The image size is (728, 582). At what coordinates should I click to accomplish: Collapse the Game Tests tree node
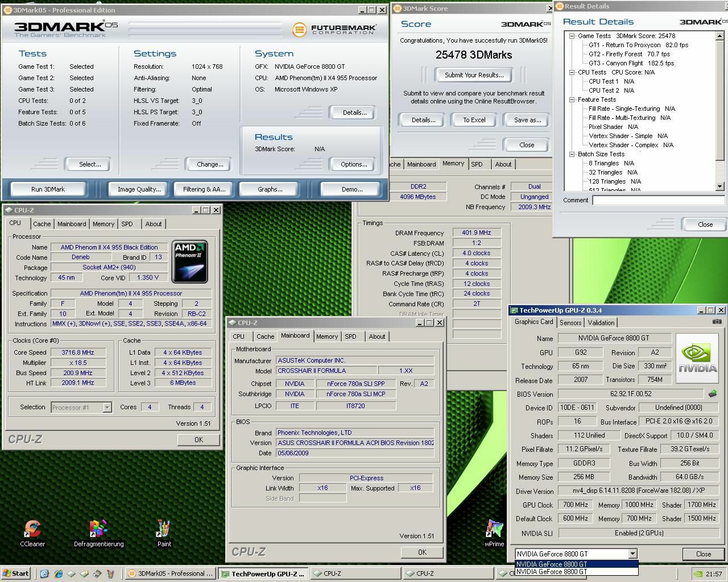coord(572,36)
